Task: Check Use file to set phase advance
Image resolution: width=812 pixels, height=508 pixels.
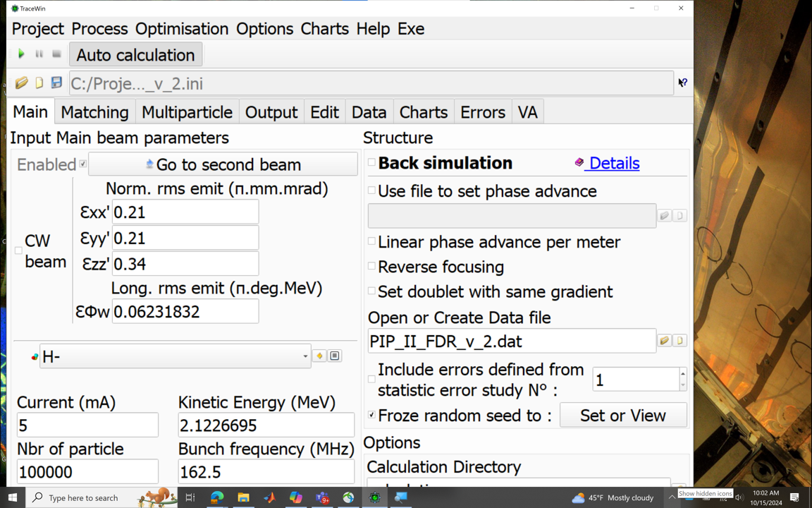Action: click(x=372, y=190)
